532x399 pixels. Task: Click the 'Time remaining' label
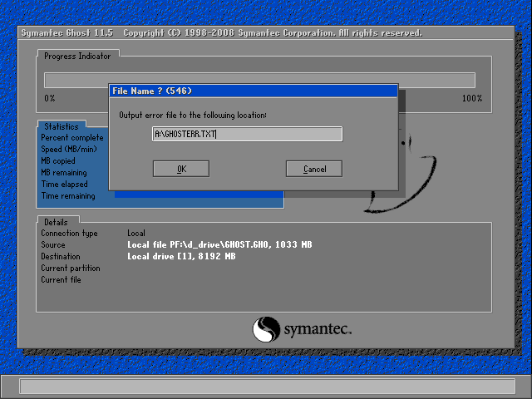point(68,196)
